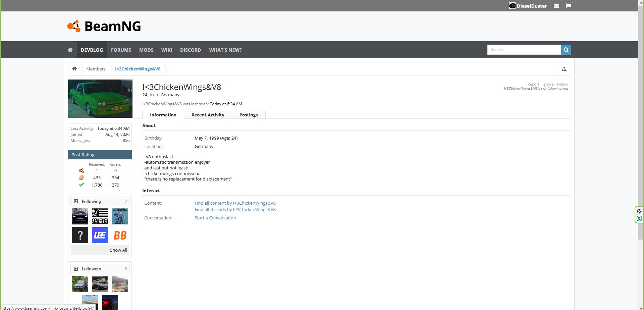Open the orange car follower avatar
644x310 pixels.
pos(120,284)
